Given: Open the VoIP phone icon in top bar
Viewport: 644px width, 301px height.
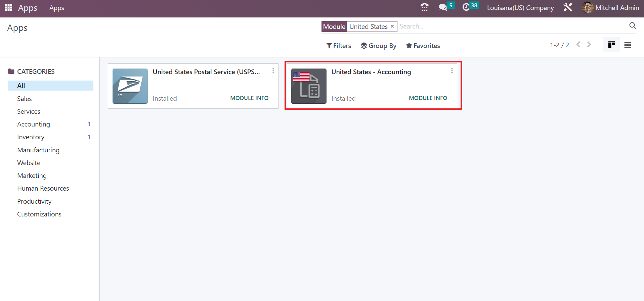Looking at the screenshot, I should (425, 7).
